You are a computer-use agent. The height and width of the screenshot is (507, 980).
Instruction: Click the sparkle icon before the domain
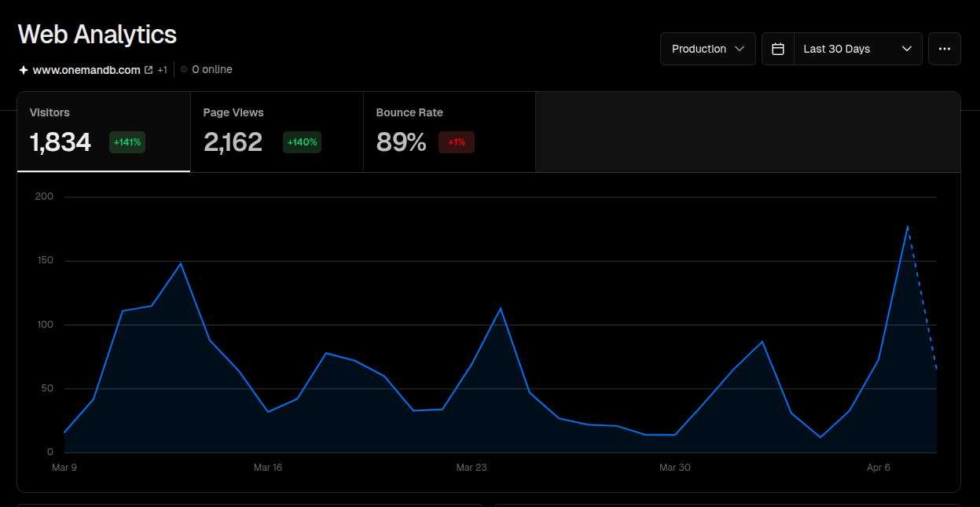24,70
